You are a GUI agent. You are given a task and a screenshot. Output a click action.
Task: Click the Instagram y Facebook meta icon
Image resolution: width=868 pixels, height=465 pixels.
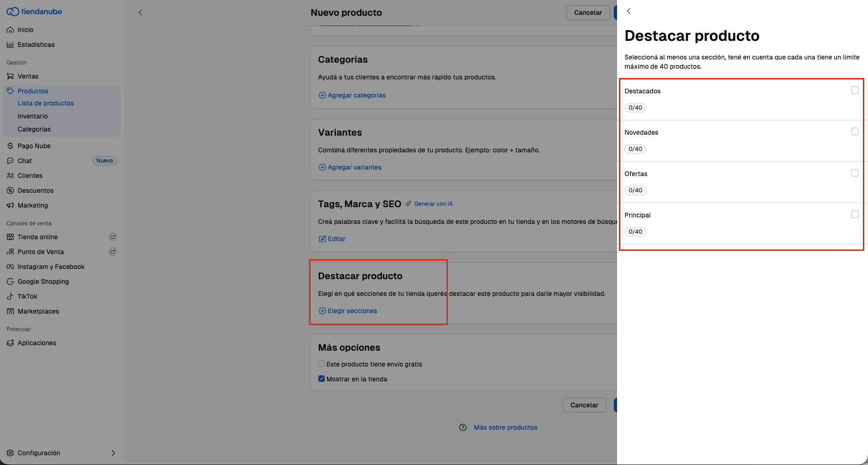pyautogui.click(x=10, y=267)
